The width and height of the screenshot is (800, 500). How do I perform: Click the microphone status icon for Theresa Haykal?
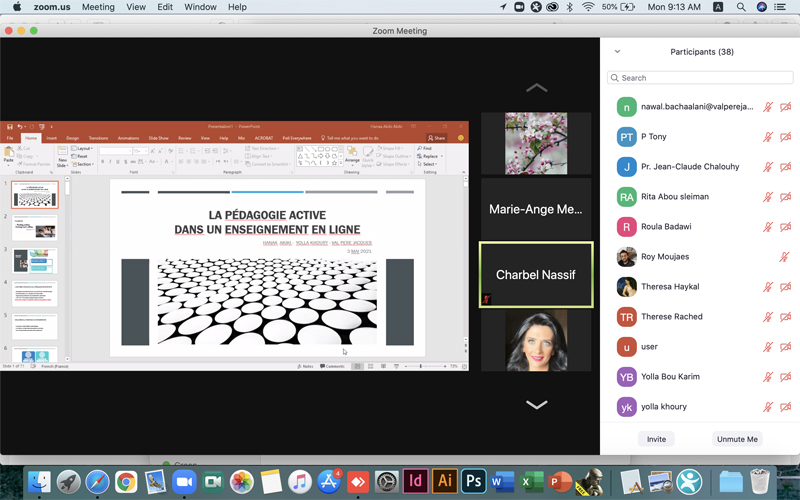pyautogui.click(x=769, y=287)
